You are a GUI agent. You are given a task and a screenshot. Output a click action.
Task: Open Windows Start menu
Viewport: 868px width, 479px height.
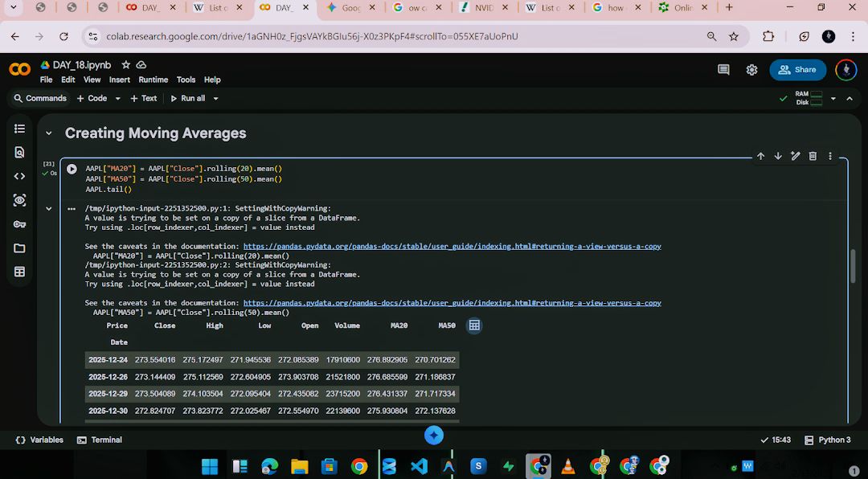(210, 466)
